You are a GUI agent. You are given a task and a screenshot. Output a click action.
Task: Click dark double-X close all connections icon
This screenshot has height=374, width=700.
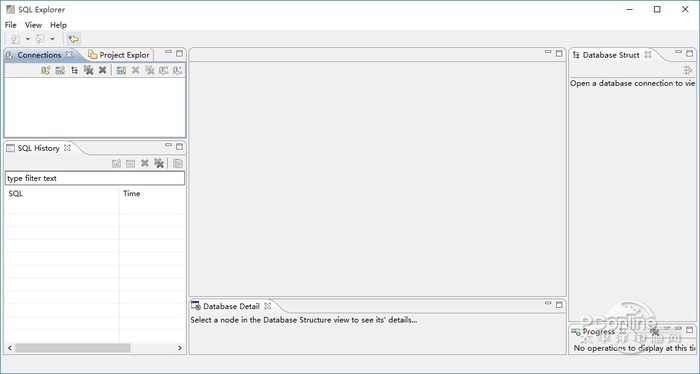pos(88,70)
